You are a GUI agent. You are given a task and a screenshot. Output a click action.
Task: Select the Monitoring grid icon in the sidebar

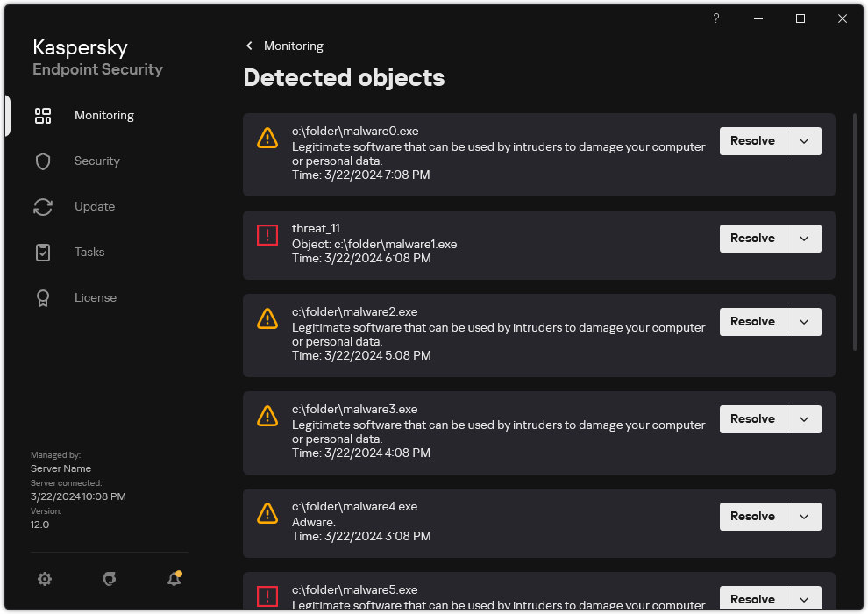point(43,115)
